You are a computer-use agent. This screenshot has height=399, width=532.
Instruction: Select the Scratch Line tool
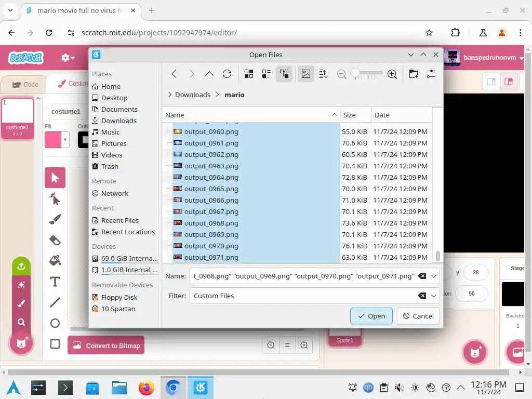point(55,302)
